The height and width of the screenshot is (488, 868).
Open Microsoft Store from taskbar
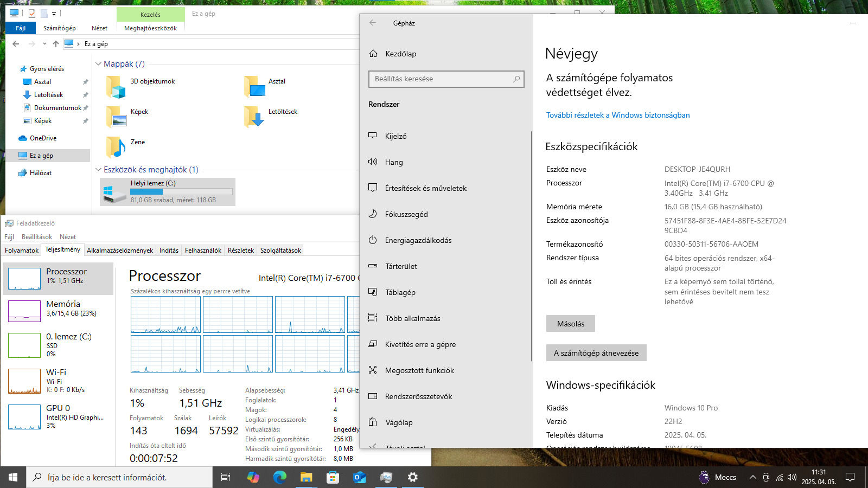pyautogui.click(x=333, y=477)
